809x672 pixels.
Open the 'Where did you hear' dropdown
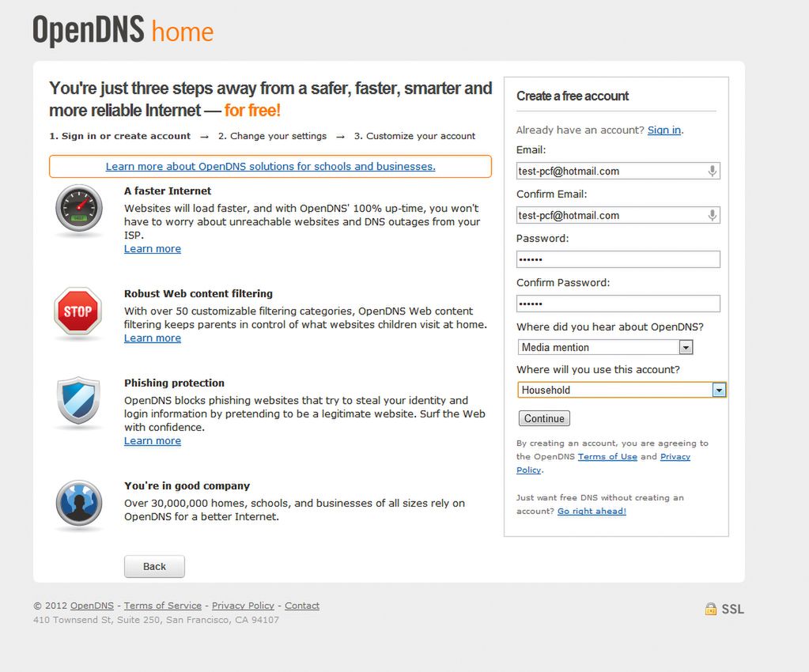(686, 347)
